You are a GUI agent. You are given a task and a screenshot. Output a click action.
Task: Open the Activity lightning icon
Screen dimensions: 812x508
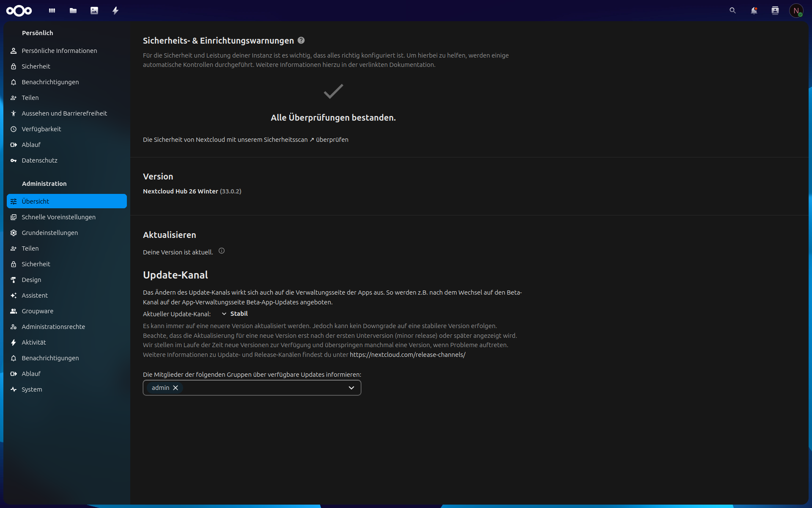(x=115, y=11)
